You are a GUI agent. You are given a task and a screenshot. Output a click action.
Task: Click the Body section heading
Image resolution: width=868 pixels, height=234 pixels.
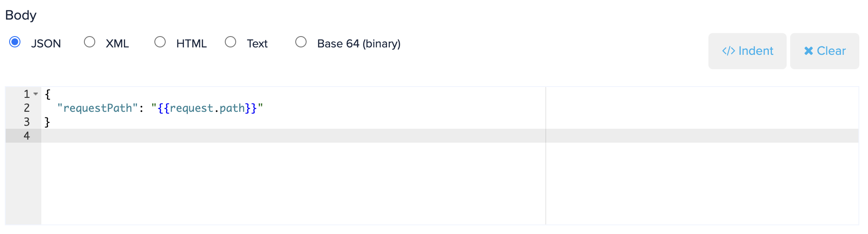click(x=21, y=15)
